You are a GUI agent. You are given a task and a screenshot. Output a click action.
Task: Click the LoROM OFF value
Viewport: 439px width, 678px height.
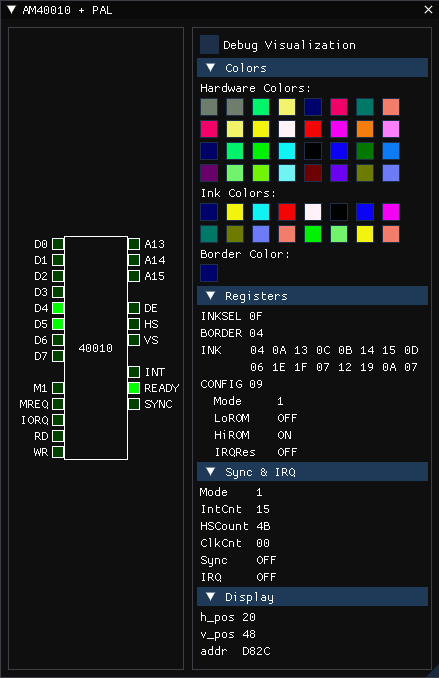tap(287, 418)
